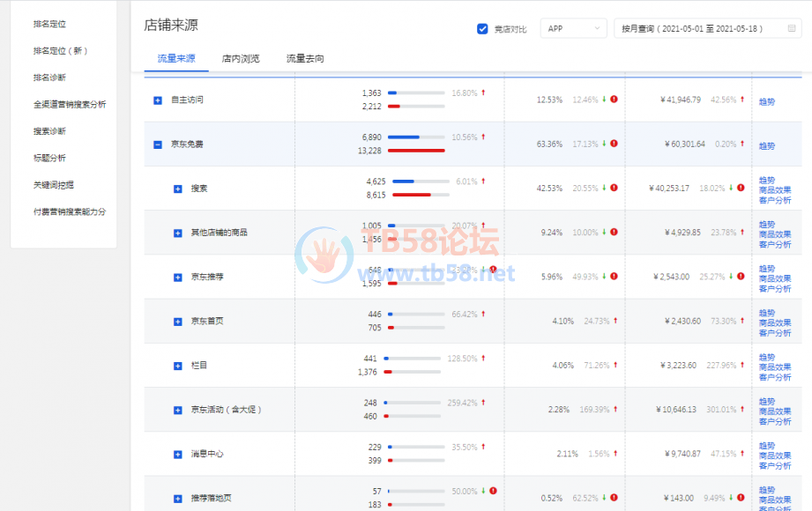This screenshot has width=812, height=511.
Task: Open the APP channel dropdown
Action: pos(573,28)
